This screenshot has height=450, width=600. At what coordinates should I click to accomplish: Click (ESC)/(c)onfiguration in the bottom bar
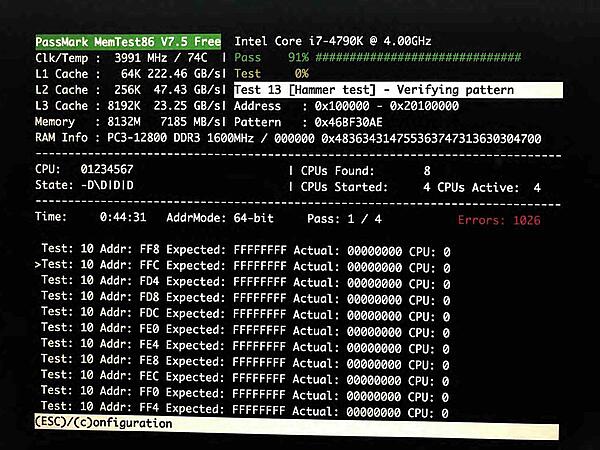[x=103, y=423]
